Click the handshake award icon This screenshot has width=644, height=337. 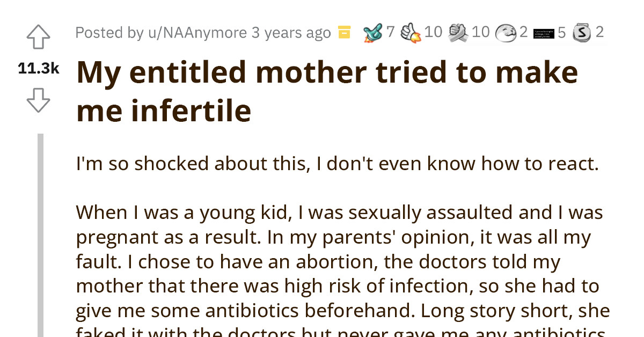tap(459, 32)
